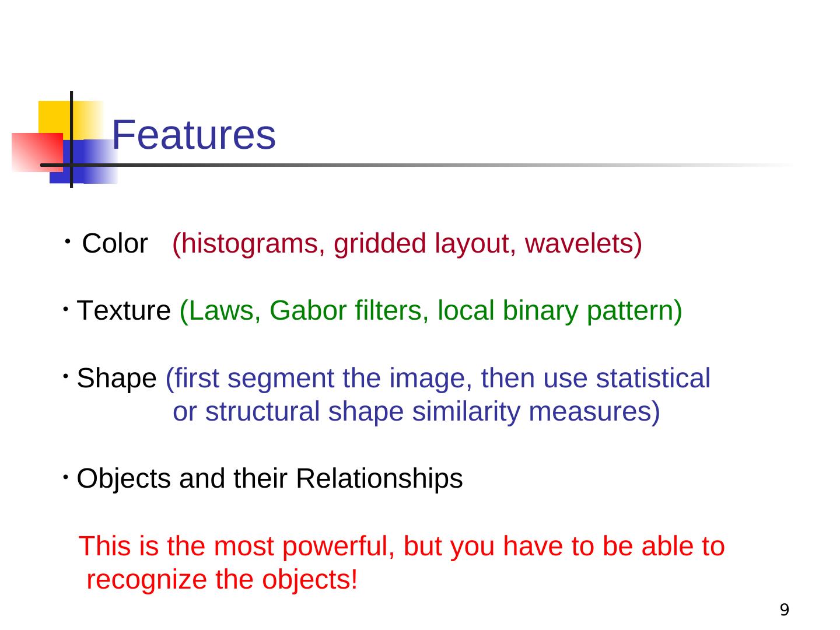Select "Objects and their Relationships" bullet text

point(269,479)
